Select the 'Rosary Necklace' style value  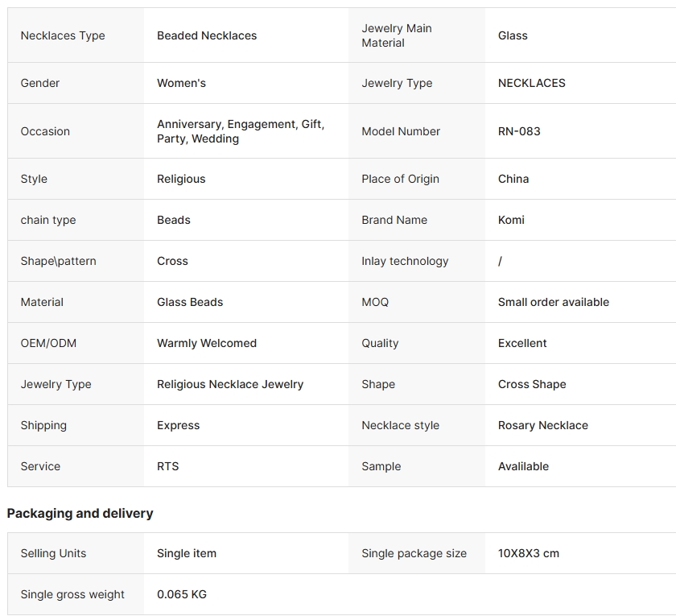pyautogui.click(x=542, y=425)
